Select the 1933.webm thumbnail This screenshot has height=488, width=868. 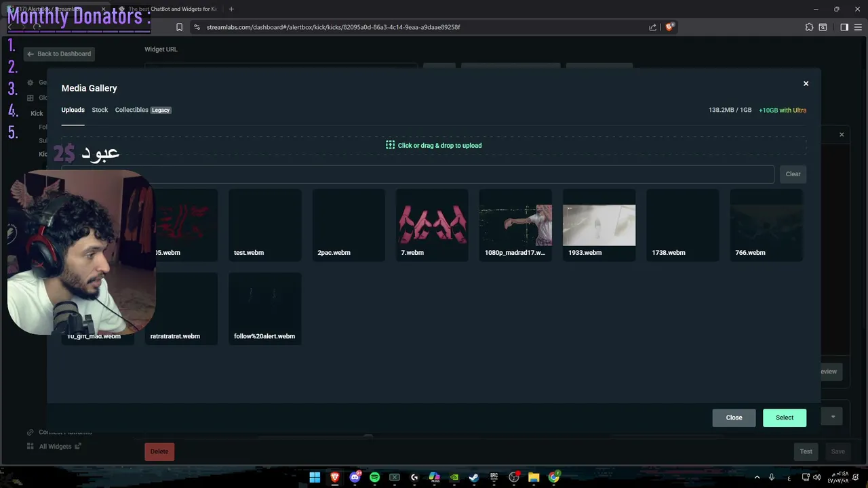pyautogui.click(x=599, y=225)
